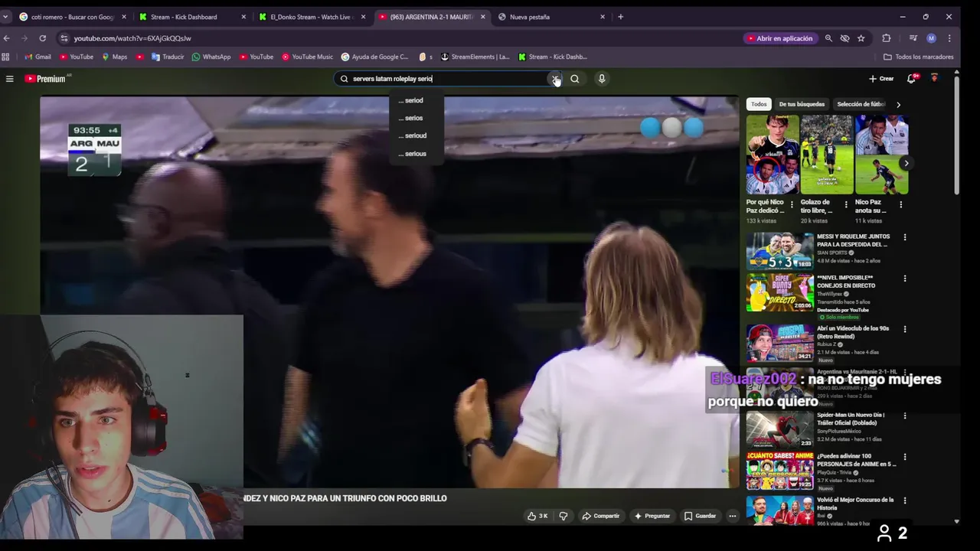Viewport: 980px width, 551px height.
Task: Open the Chrome profile avatar
Action: click(x=931, y=38)
